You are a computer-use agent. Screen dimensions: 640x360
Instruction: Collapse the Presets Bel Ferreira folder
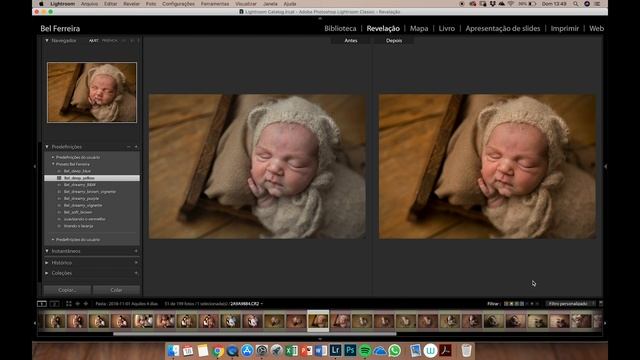point(53,164)
